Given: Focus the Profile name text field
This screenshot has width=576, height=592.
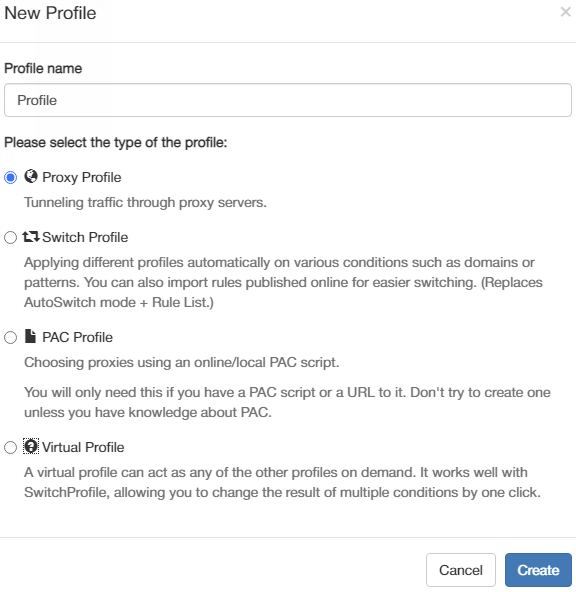Looking at the screenshot, I should click(x=288, y=100).
